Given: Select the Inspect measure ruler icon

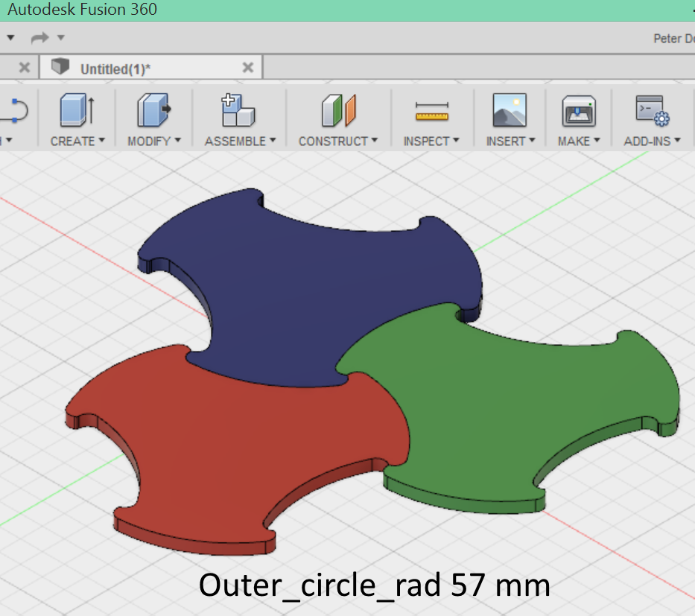Looking at the screenshot, I should coord(431,112).
